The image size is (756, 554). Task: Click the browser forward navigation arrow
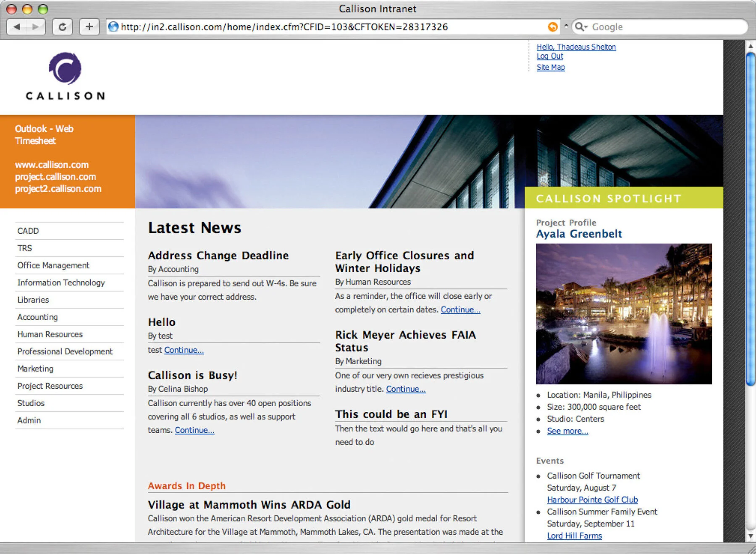tap(36, 26)
